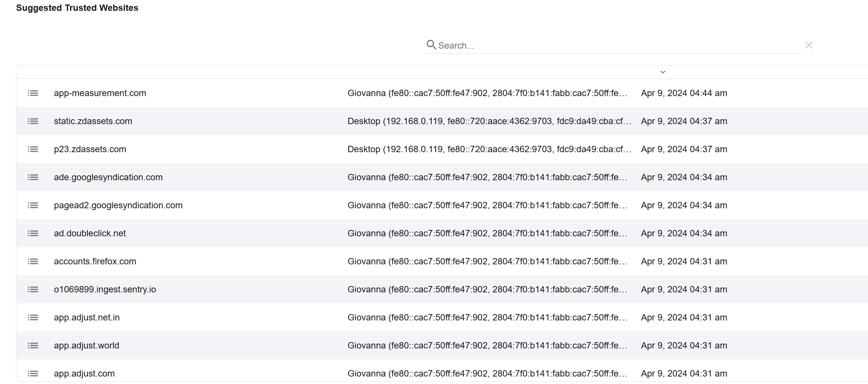The width and height of the screenshot is (868, 384).
Task: Open list icon for ade.googlesyndication.com row
Action: point(33,177)
